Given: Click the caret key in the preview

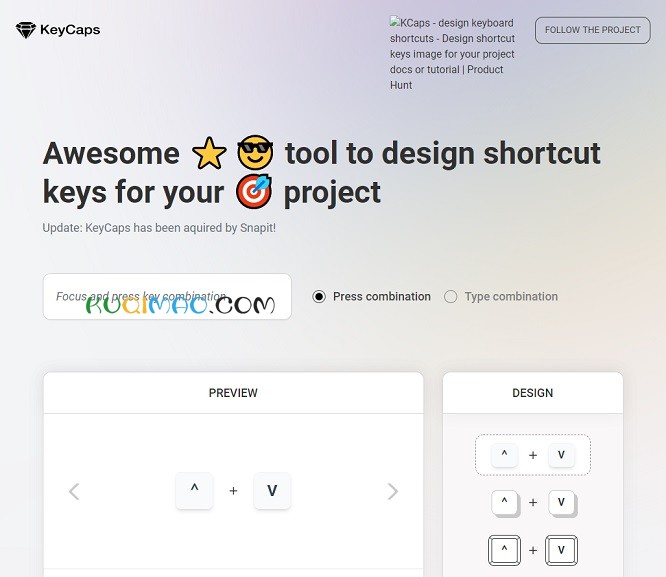Looking at the screenshot, I should [194, 490].
